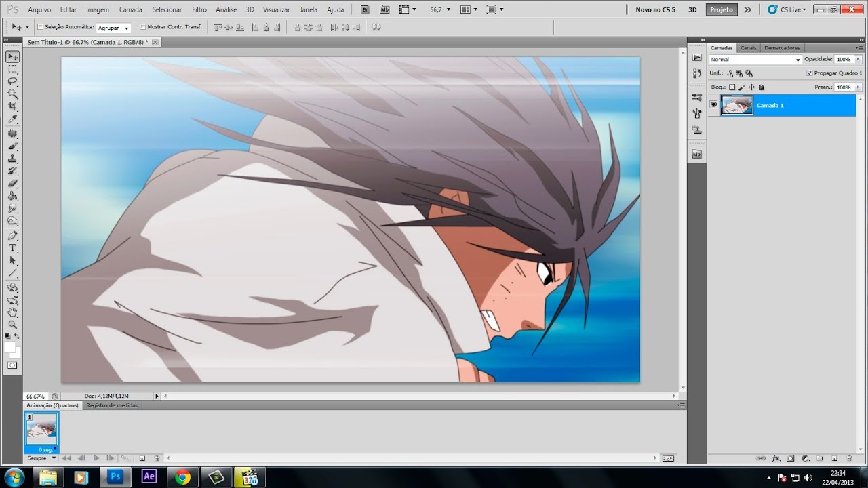Select the Crop tool
Screen dimensions: 868x488
12,106
